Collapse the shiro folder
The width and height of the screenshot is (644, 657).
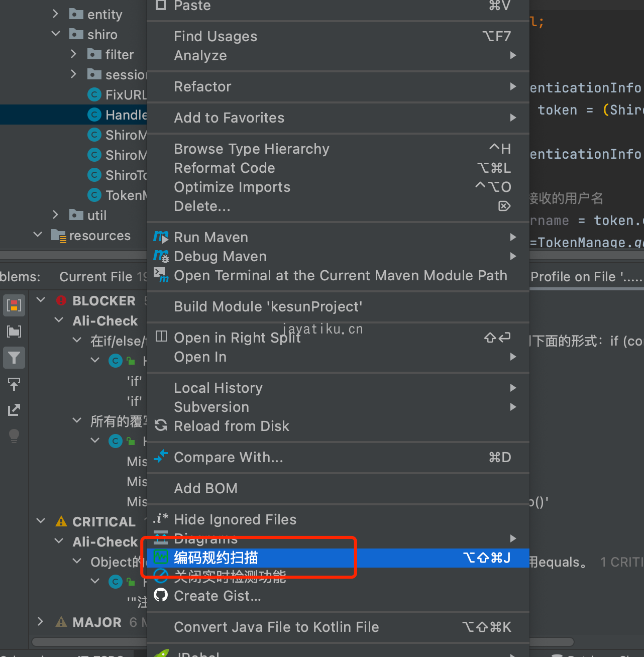tap(56, 34)
